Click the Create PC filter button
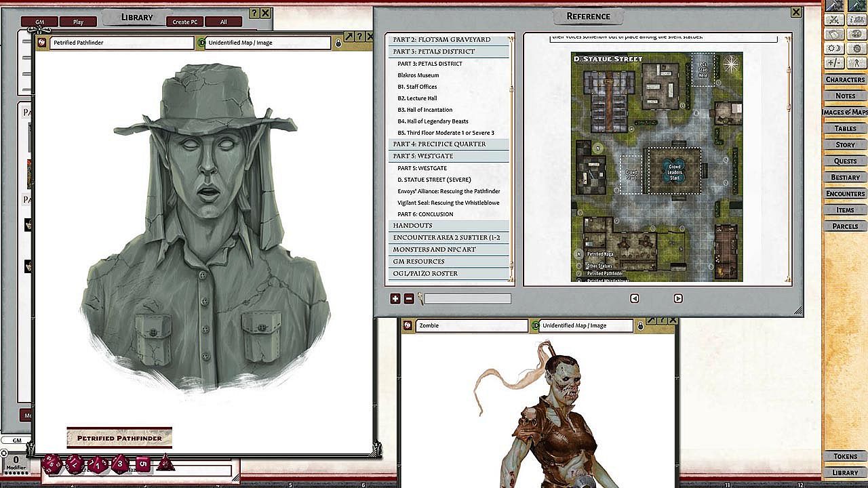The image size is (868, 488). [x=185, y=22]
